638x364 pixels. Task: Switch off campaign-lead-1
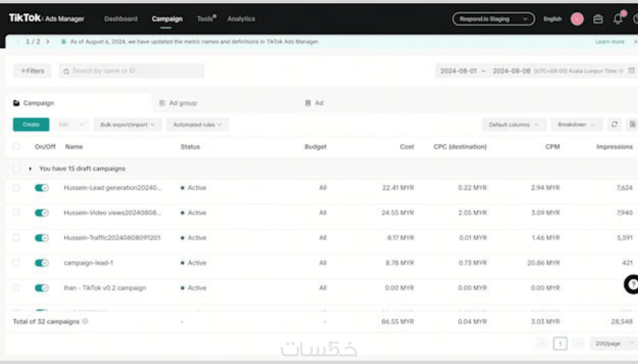coord(42,263)
